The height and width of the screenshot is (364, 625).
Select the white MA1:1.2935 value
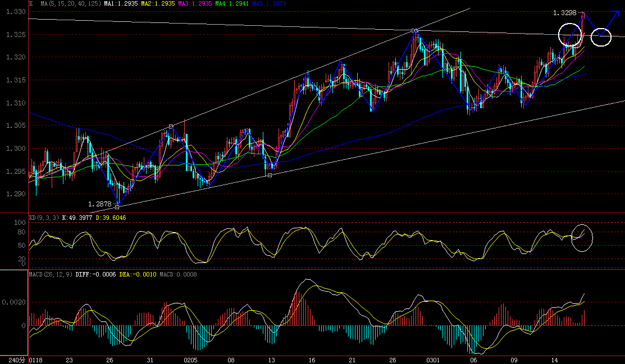pos(121,3)
